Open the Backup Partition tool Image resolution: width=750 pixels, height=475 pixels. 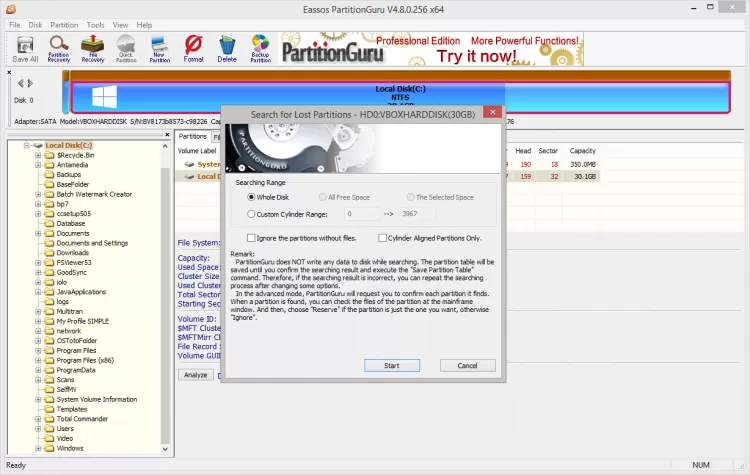click(x=261, y=50)
